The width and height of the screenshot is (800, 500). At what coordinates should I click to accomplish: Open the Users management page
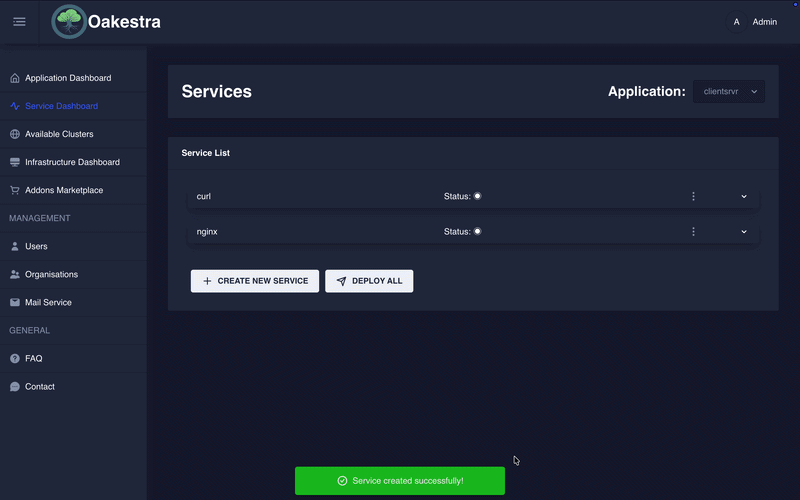36,246
